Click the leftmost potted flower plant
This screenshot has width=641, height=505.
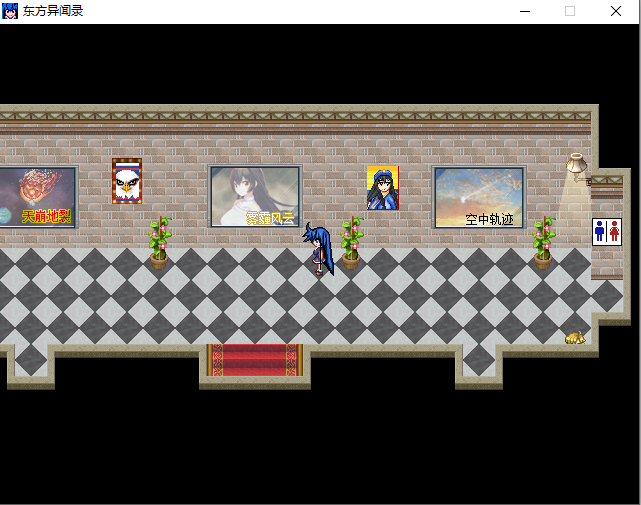159,243
